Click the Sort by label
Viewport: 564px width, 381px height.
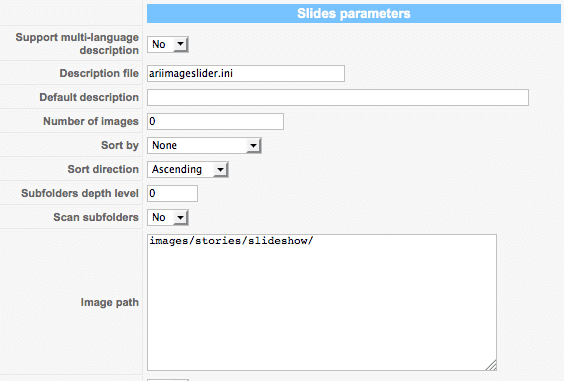click(120, 145)
